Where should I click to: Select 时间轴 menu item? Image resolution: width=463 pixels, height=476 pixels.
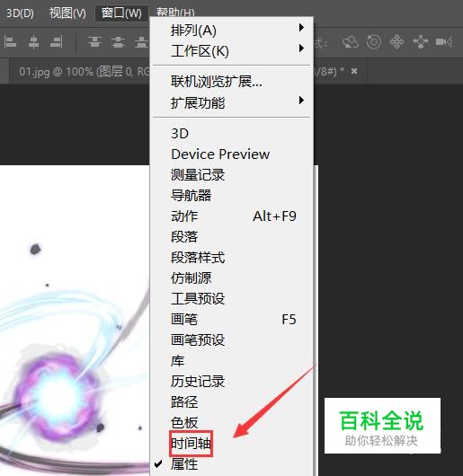click(x=233, y=443)
